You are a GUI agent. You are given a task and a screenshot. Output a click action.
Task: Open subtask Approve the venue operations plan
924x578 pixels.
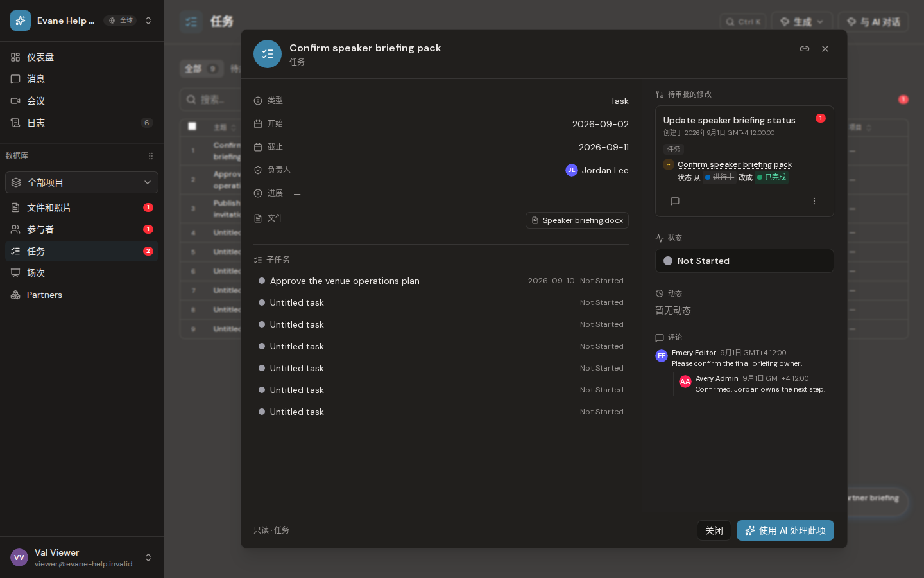click(441, 281)
